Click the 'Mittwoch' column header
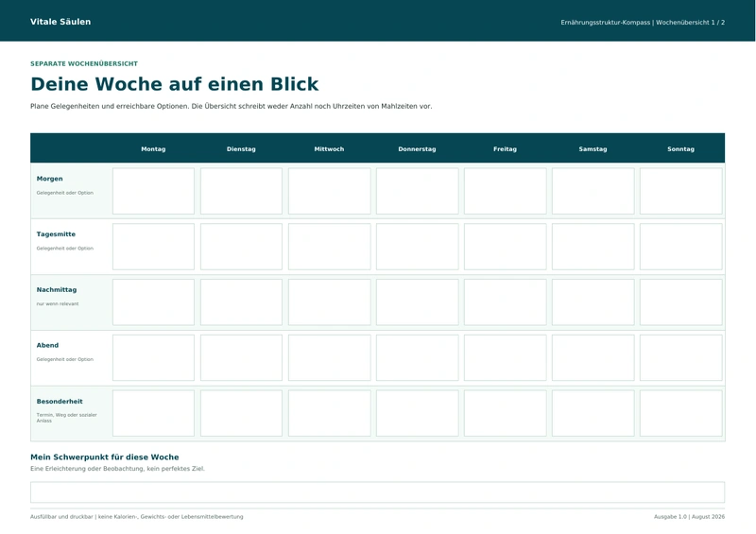Viewport: 756px width, 534px height. tap(329, 149)
